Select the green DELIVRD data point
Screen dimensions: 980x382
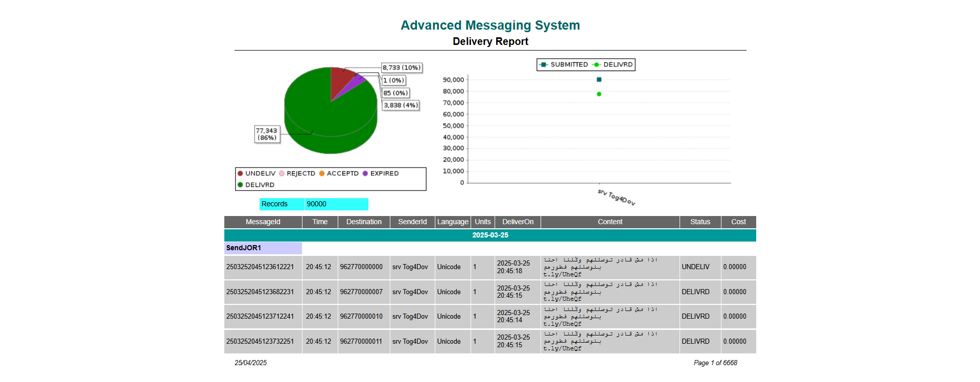pos(599,94)
